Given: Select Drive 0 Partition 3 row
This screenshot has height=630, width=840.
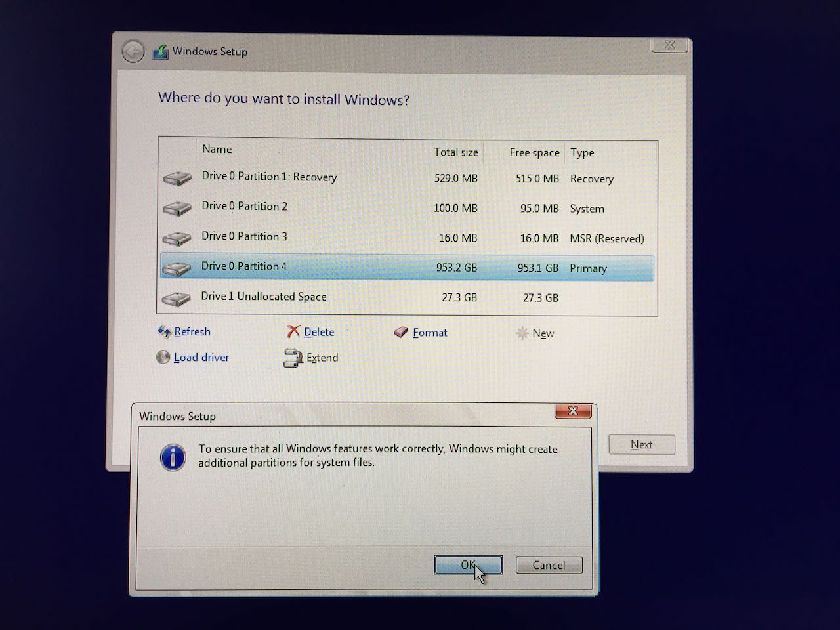Looking at the screenshot, I should 407,238.
